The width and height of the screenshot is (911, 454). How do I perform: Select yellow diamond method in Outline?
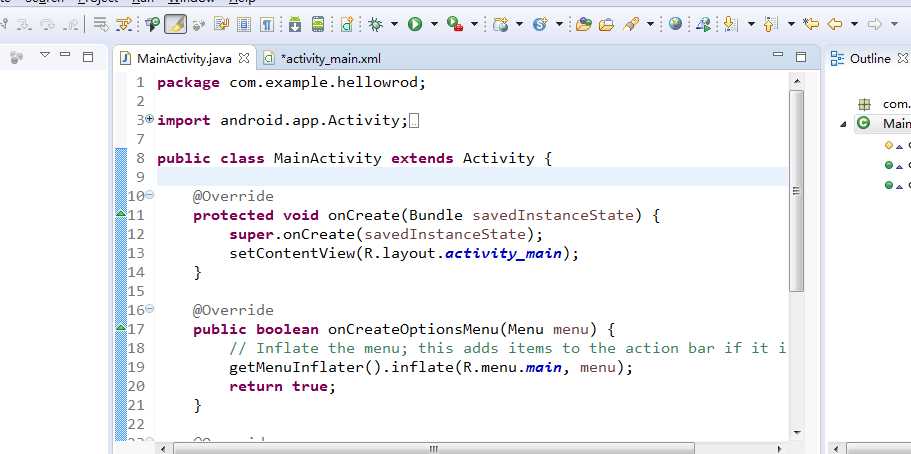click(888, 145)
